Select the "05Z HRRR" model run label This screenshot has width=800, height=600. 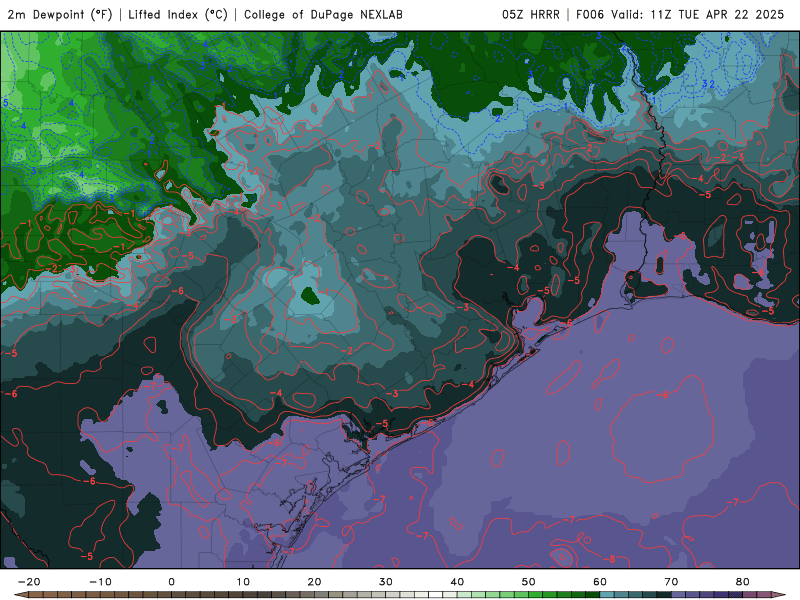point(531,15)
